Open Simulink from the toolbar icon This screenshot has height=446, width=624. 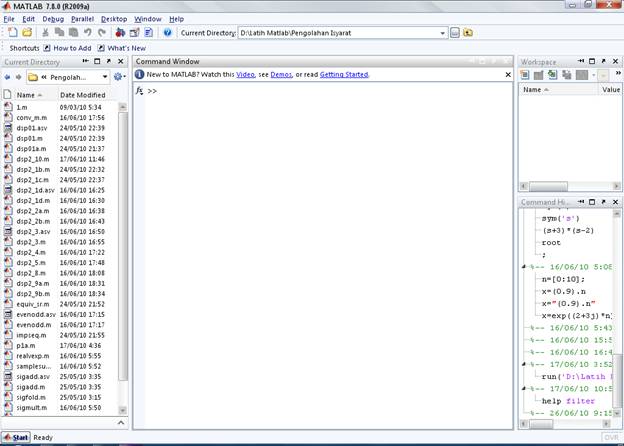click(x=120, y=32)
